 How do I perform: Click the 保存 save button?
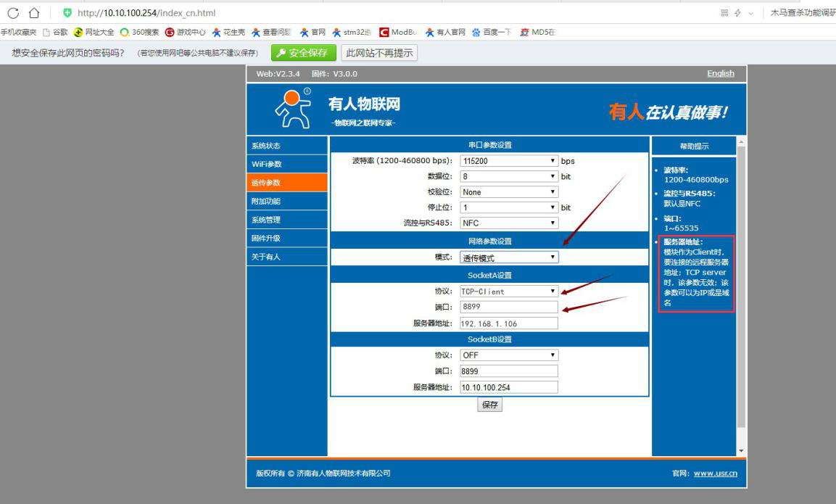[490, 405]
